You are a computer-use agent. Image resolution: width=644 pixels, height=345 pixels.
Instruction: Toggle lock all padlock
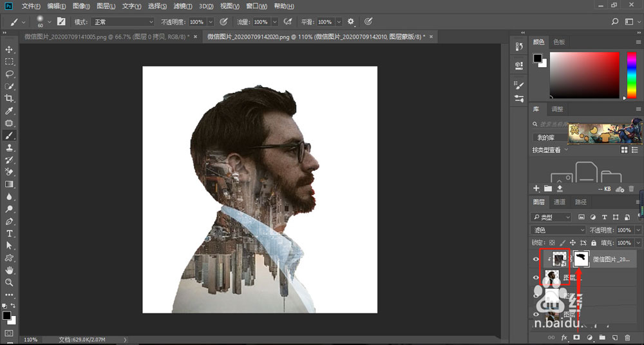coord(594,243)
